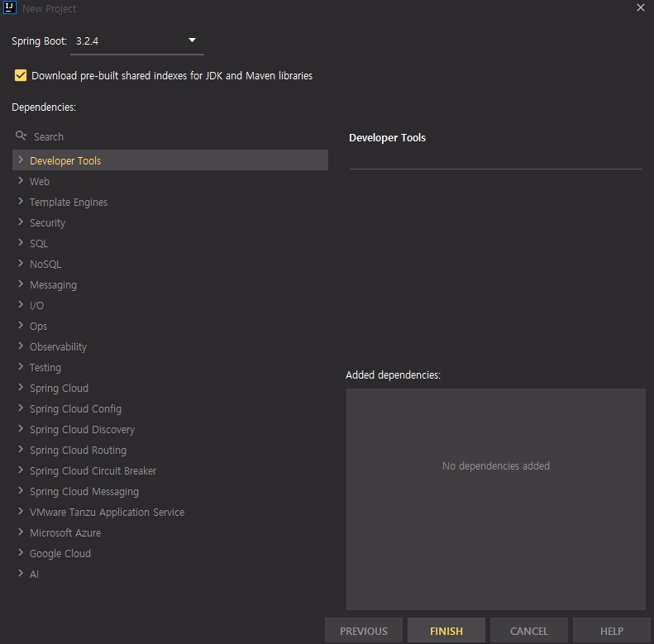654x644 pixels.
Task: Expand the Spring Cloud chevron
Action: [21, 387]
